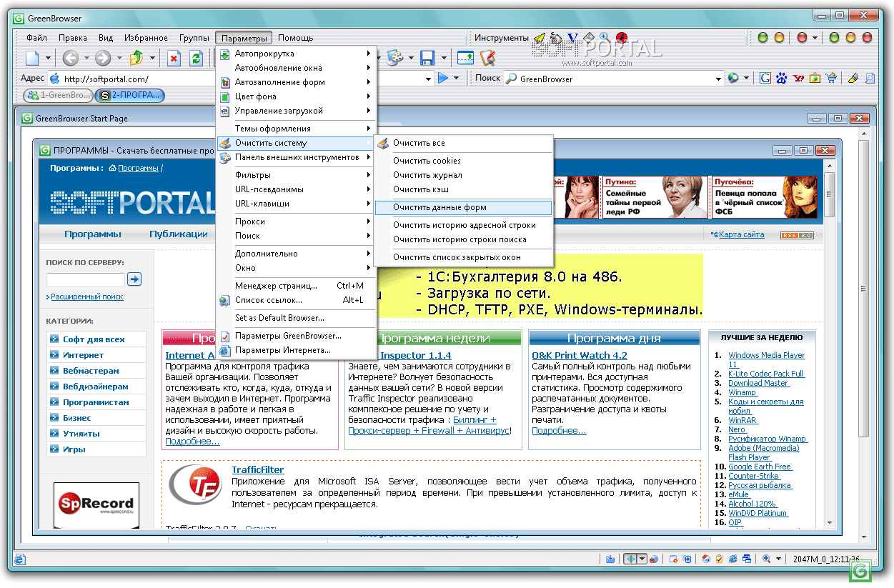The height and width of the screenshot is (588, 894).
Task: Open dropdown beside status bar zoom icon
Action: [x=778, y=559]
